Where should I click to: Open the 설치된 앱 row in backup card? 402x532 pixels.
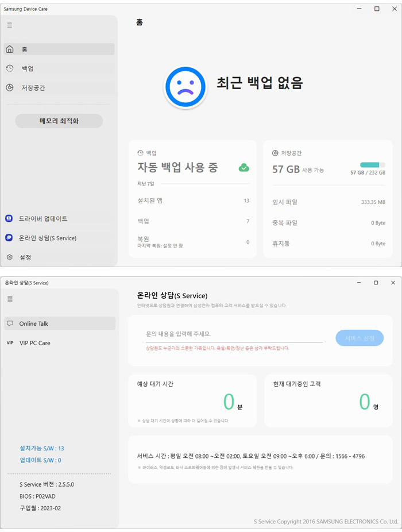pos(192,201)
